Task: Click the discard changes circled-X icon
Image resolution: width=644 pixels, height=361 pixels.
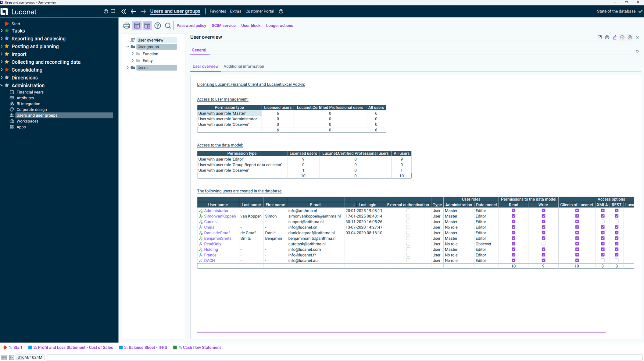Action: (630, 37)
